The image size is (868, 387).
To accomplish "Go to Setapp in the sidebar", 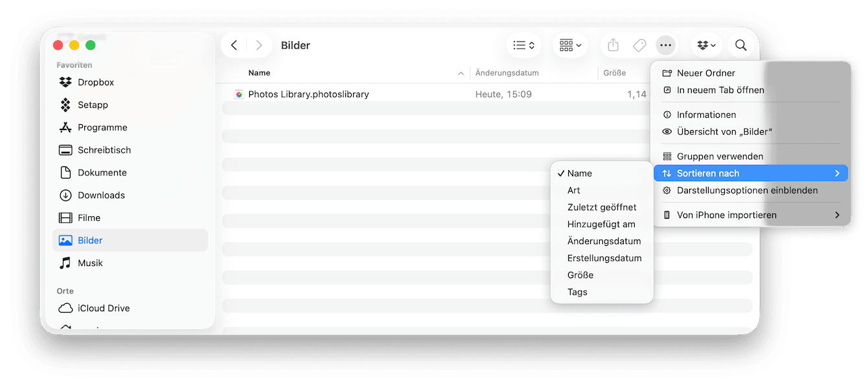I will coord(93,105).
